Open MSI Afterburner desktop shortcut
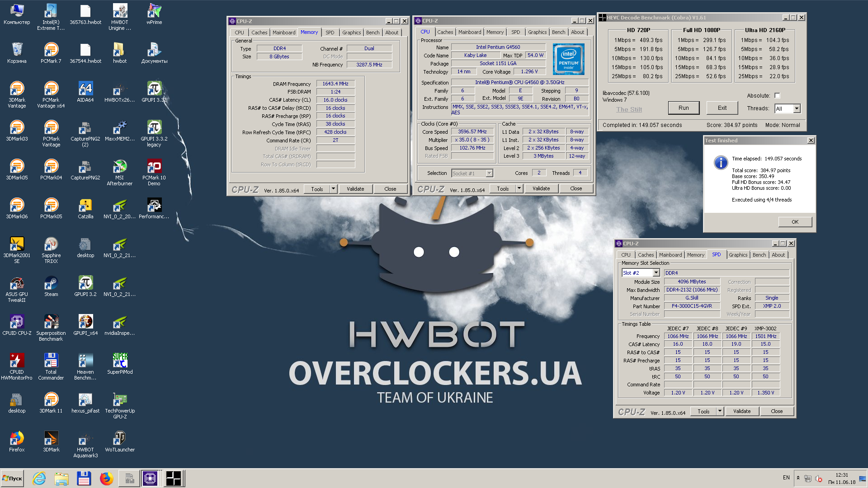This screenshot has height=488, width=868. [120, 173]
